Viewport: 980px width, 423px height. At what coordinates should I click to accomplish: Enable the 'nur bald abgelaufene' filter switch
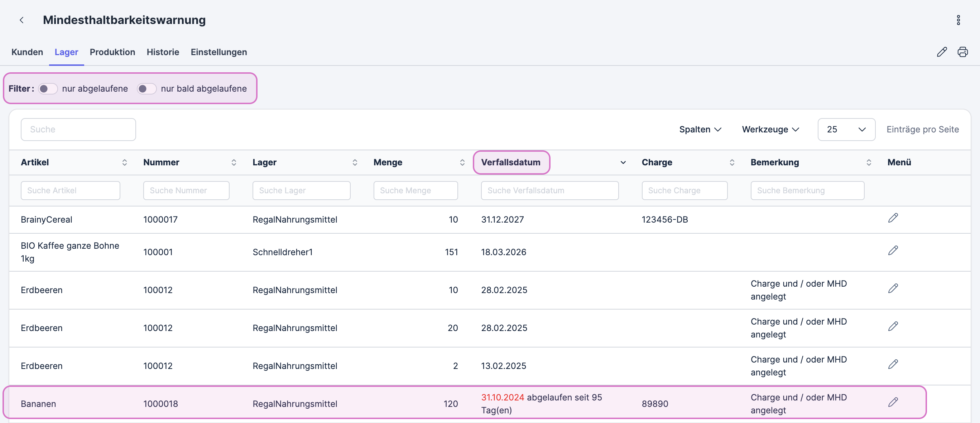[x=146, y=88]
